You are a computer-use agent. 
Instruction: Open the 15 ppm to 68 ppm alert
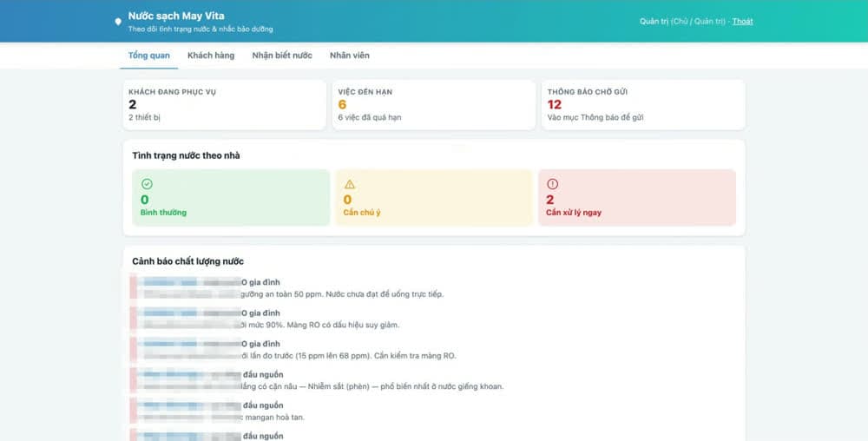[x=434, y=350]
